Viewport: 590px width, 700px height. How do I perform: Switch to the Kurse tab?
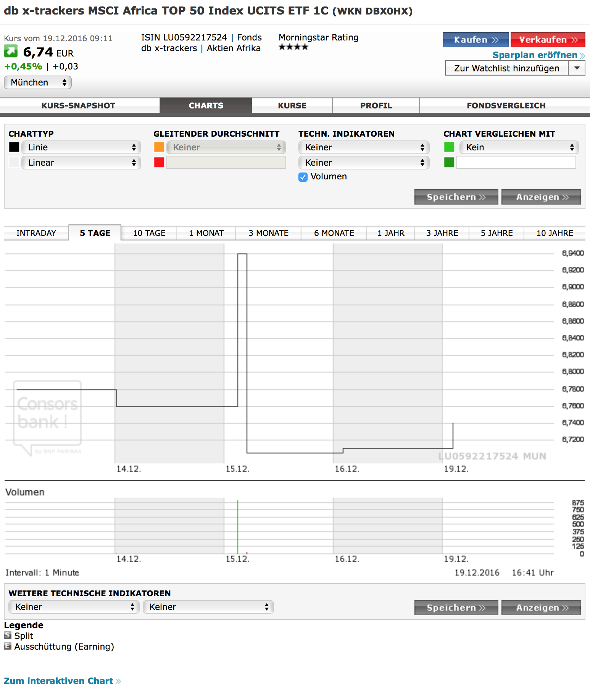coord(292,106)
